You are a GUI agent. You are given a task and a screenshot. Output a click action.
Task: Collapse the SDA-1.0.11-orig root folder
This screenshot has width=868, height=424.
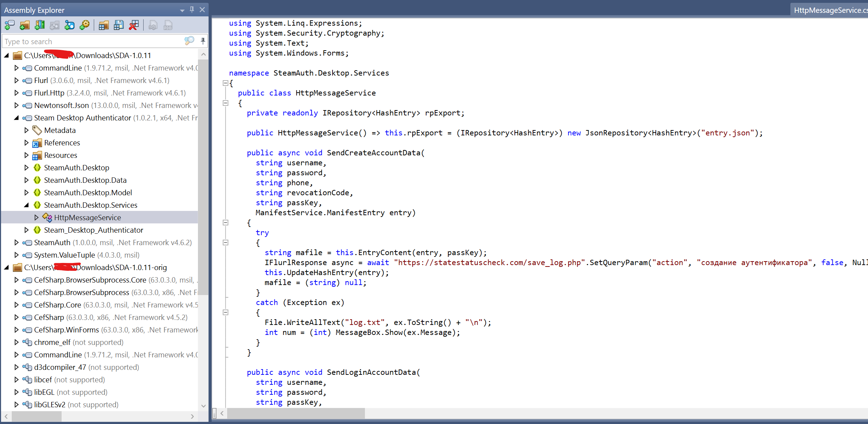(6, 268)
